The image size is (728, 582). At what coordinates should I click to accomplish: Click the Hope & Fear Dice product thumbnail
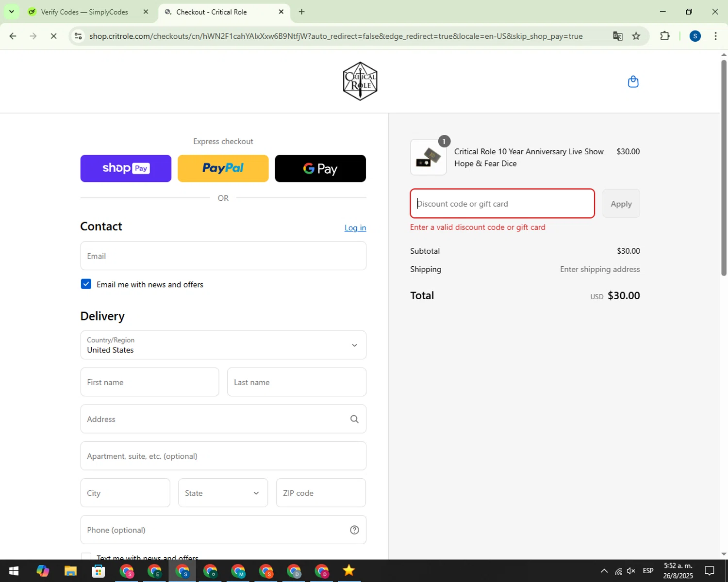click(428, 157)
